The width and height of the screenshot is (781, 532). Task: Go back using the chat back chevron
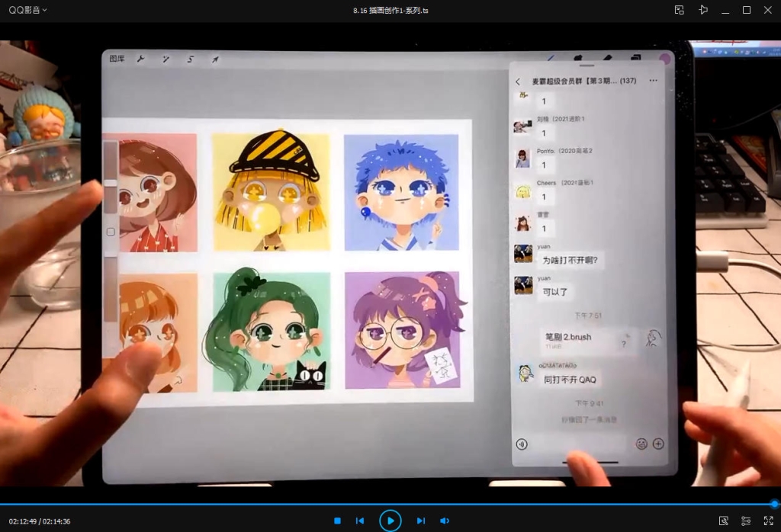(518, 82)
